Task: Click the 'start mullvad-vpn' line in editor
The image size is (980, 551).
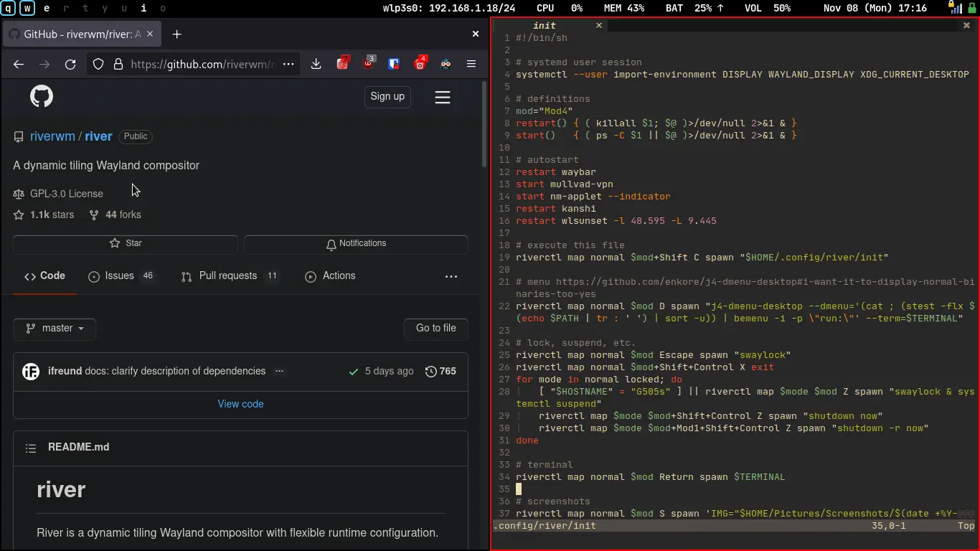Action: coord(565,184)
